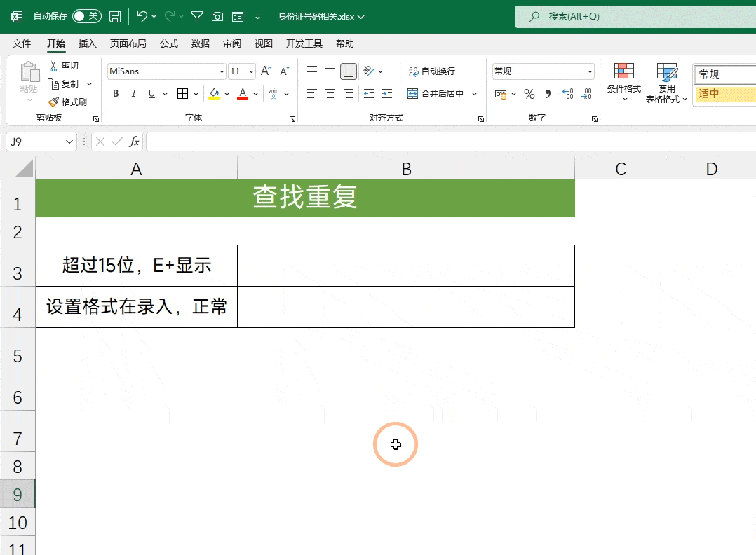Apply percent style to cell
The width and height of the screenshot is (756, 555).
[529, 94]
